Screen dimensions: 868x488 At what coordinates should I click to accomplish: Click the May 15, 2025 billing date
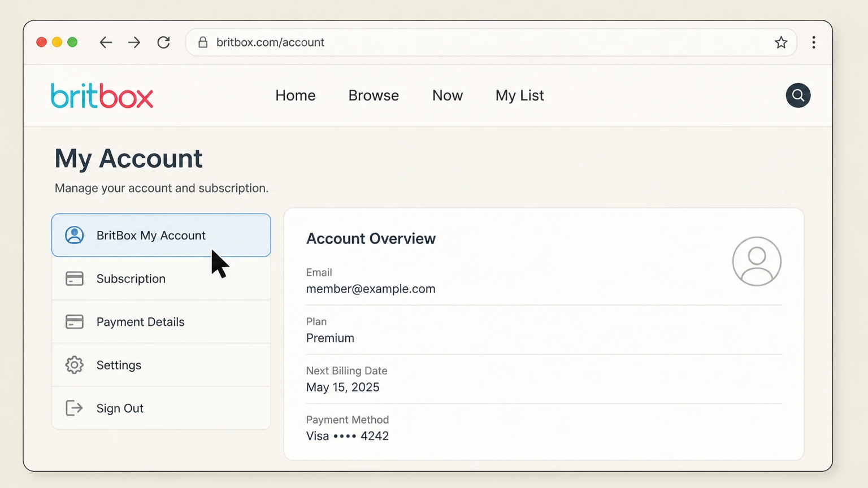343,387
